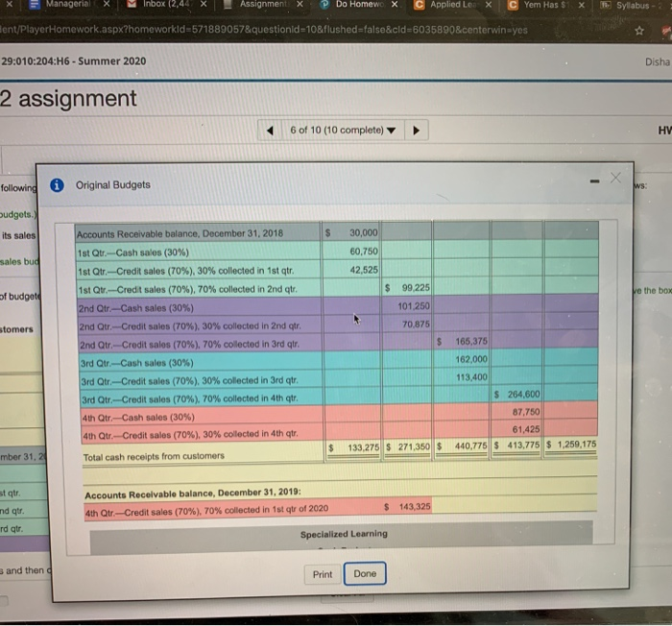
Task: Bookmark this page with the star icon
Action: (x=639, y=31)
